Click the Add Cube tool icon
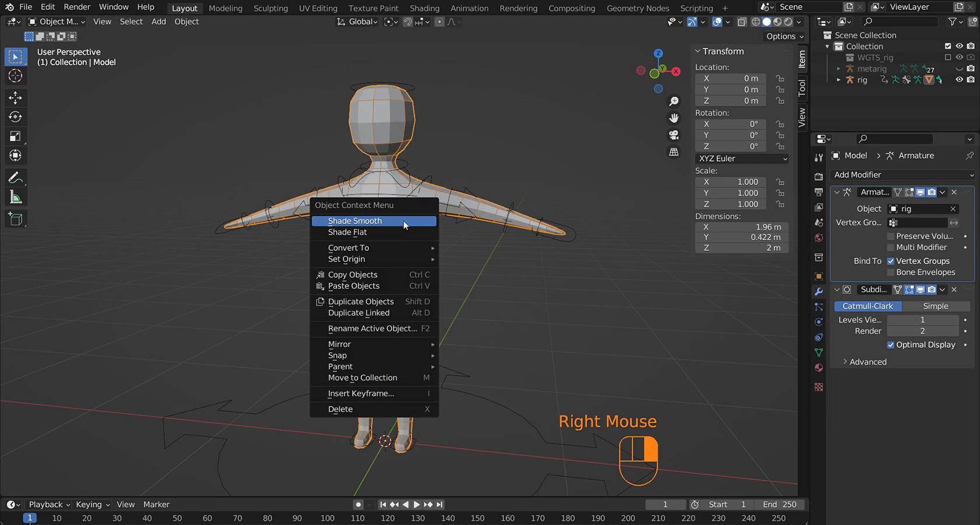 pos(16,219)
